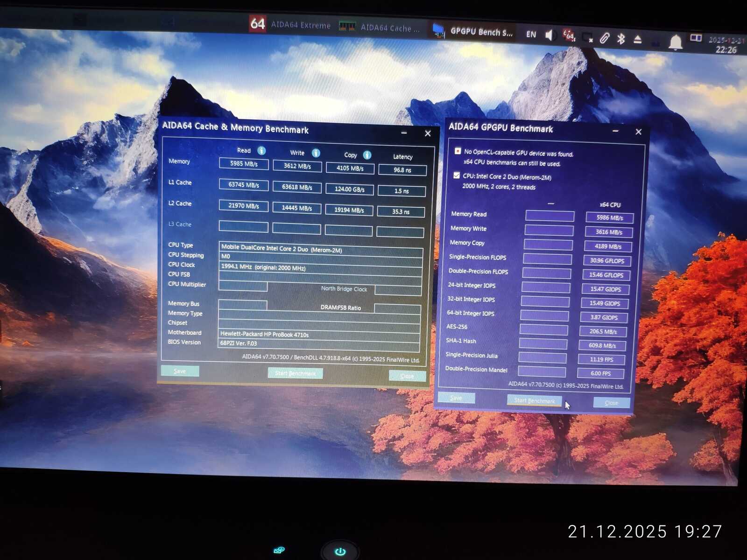Minimize the Cache & Memory Benchmark window
Image resolution: width=747 pixels, height=560 pixels.
point(404,133)
